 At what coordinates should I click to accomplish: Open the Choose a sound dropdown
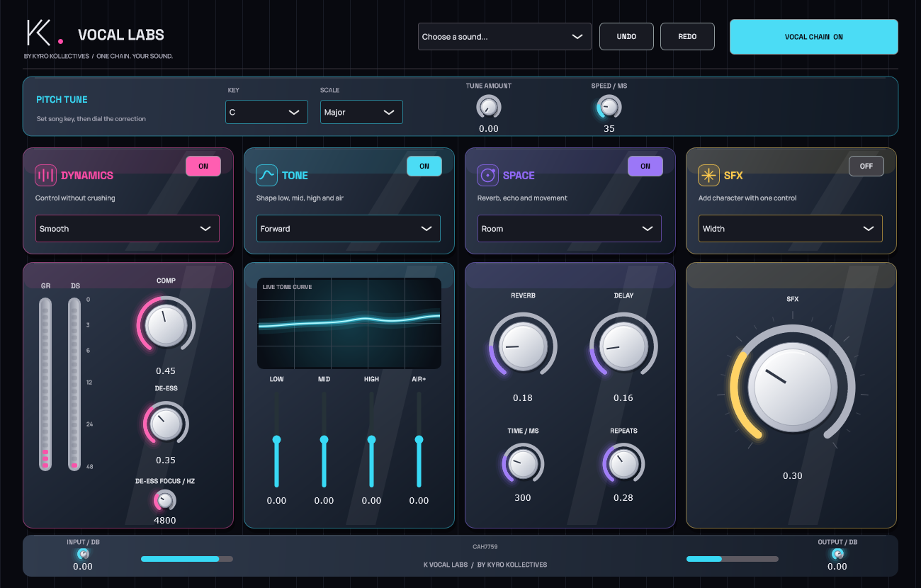point(504,37)
